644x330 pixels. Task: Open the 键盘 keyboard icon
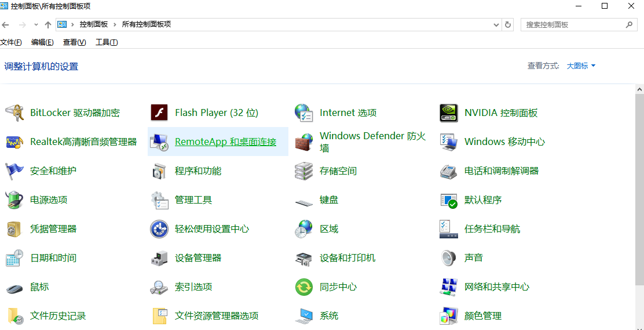(x=305, y=202)
